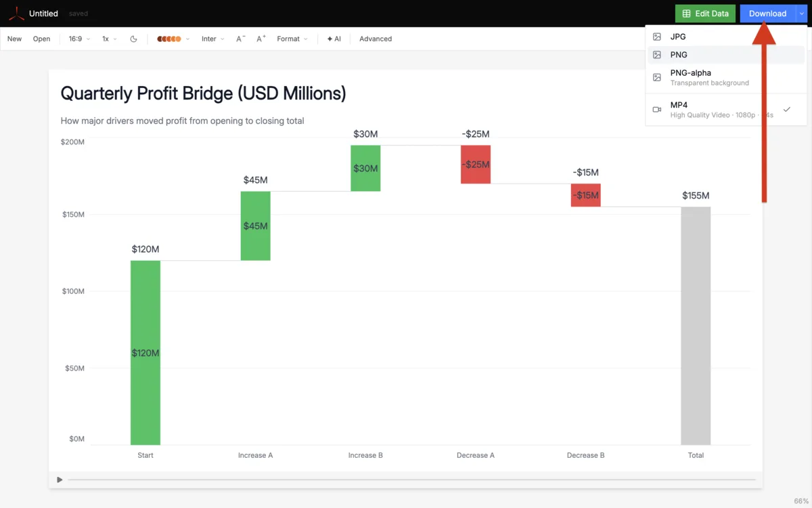Click the PNG-alpha image icon
Screen dimensions: 812x508
pyautogui.click(x=657, y=77)
